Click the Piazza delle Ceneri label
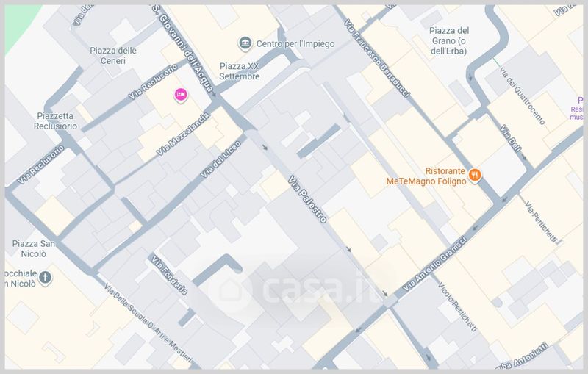 (113, 55)
